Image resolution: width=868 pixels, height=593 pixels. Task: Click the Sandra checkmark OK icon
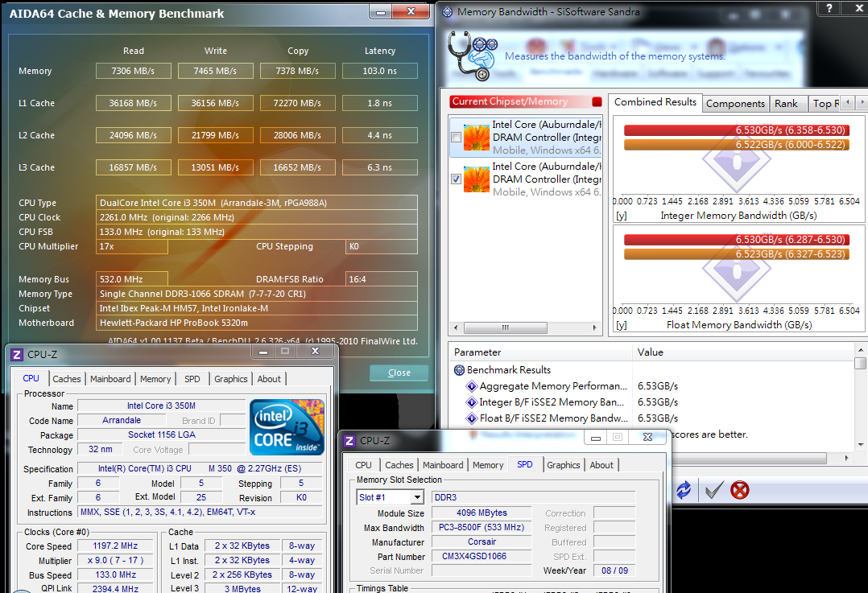pos(714,489)
